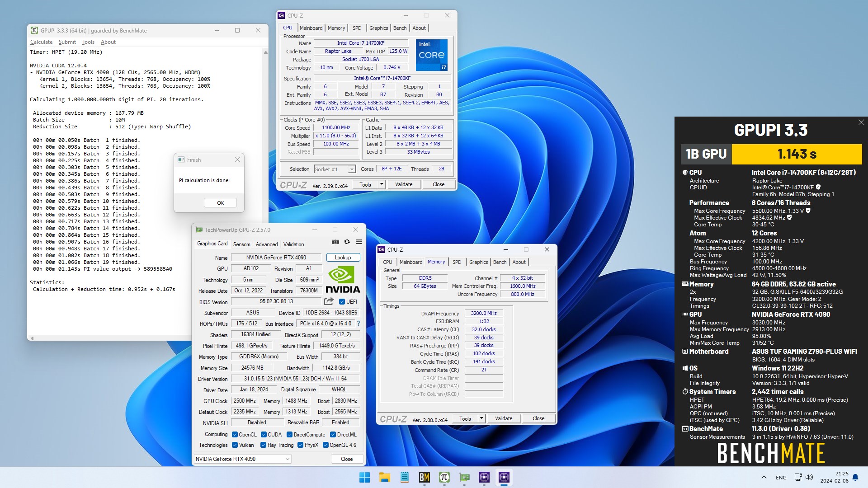Toggle the DirectCompute checkbox
The height and width of the screenshot is (488, 868).
tap(290, 435)
